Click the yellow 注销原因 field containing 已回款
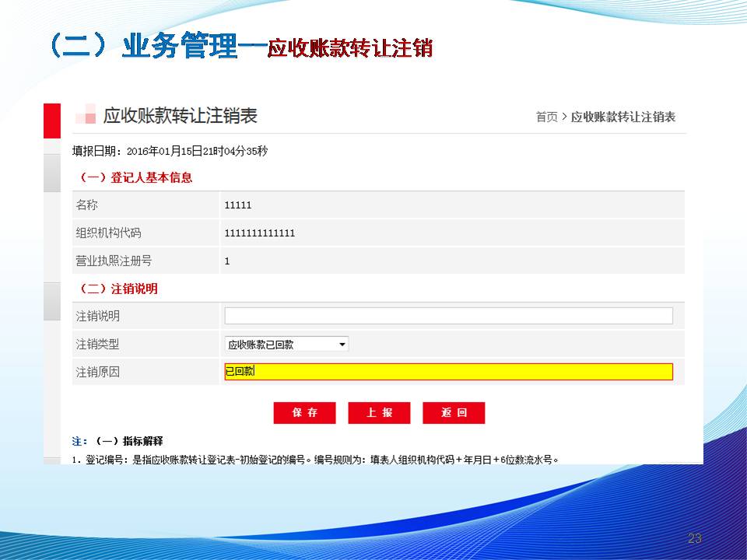747x560 pixels. (x=448, y=372)
